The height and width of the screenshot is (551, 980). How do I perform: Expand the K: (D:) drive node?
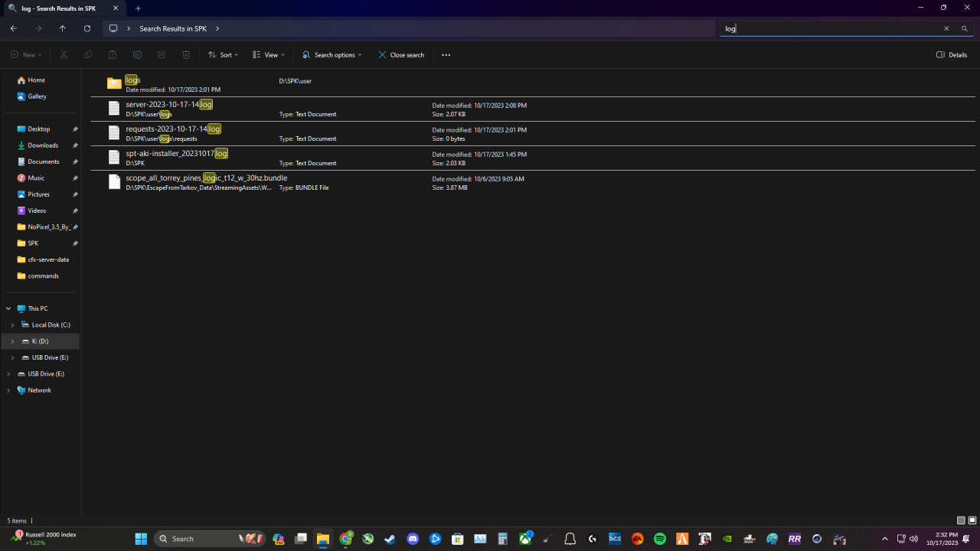click(12, 341)
